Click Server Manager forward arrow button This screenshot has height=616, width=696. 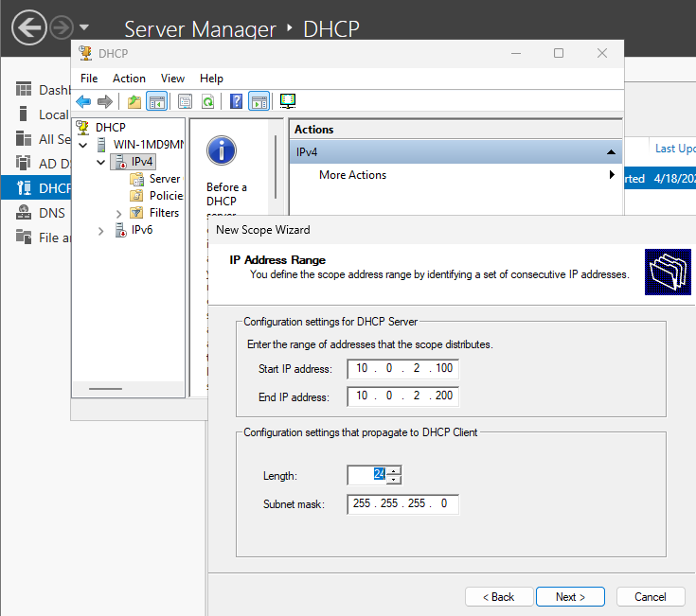[x=62, y=28]
